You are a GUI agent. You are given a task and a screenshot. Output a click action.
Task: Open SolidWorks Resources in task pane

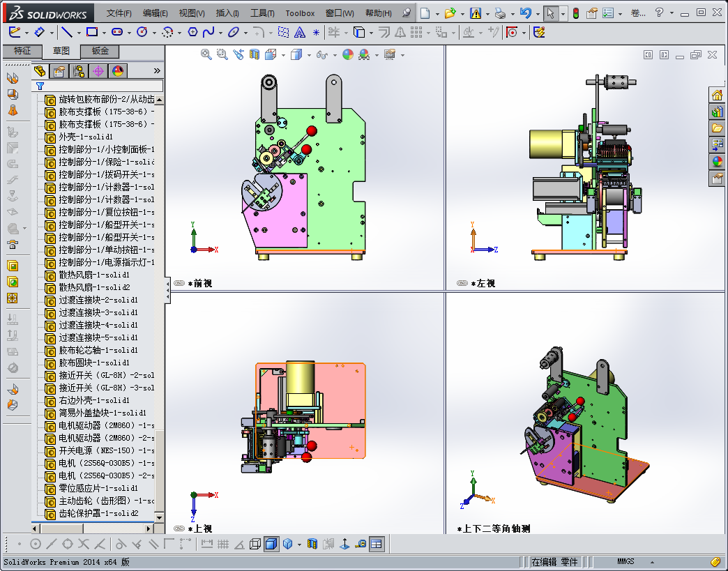[718, 96]
